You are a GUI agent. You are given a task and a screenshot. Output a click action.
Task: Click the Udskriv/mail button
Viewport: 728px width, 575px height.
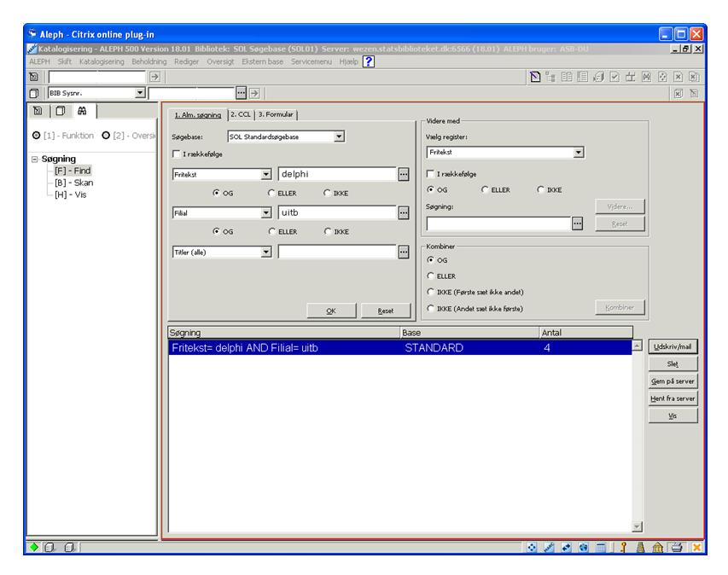[x=674, y=347]
